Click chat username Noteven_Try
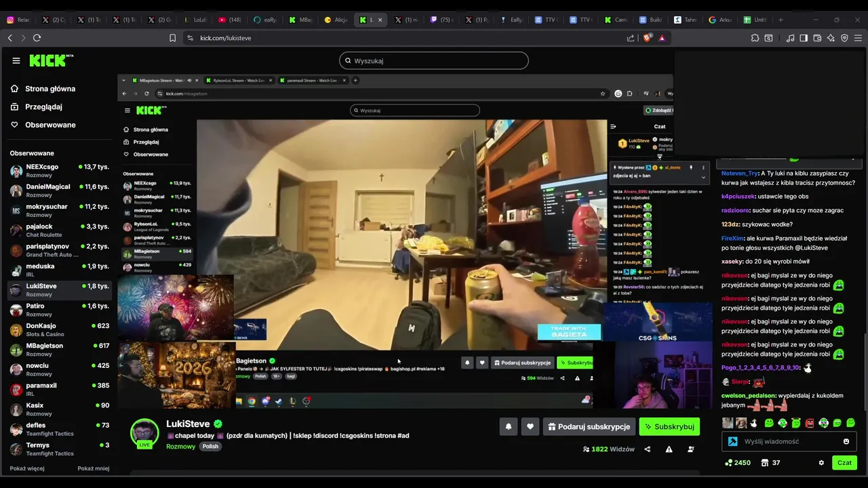This screenshot has height=488, width=868. 739,174
